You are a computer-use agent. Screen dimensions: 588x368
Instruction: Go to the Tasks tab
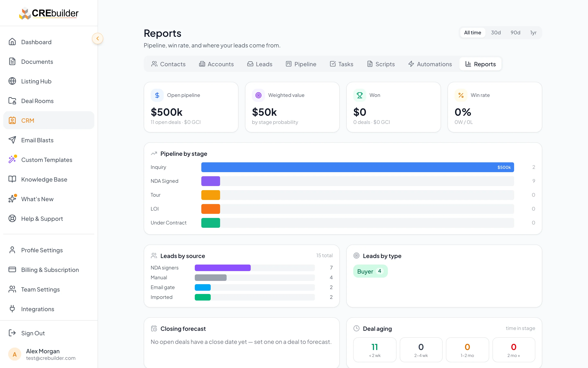click(x=341, y=64)
